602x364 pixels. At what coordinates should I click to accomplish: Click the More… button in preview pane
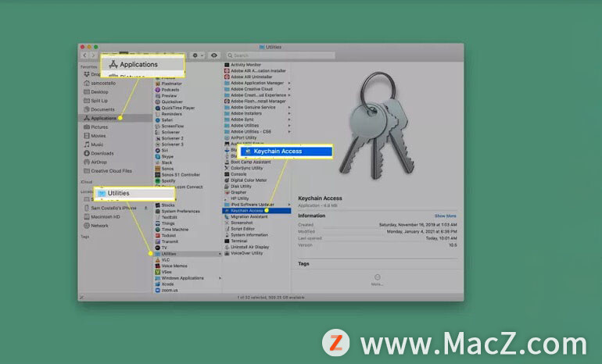(x=377, y=280)
